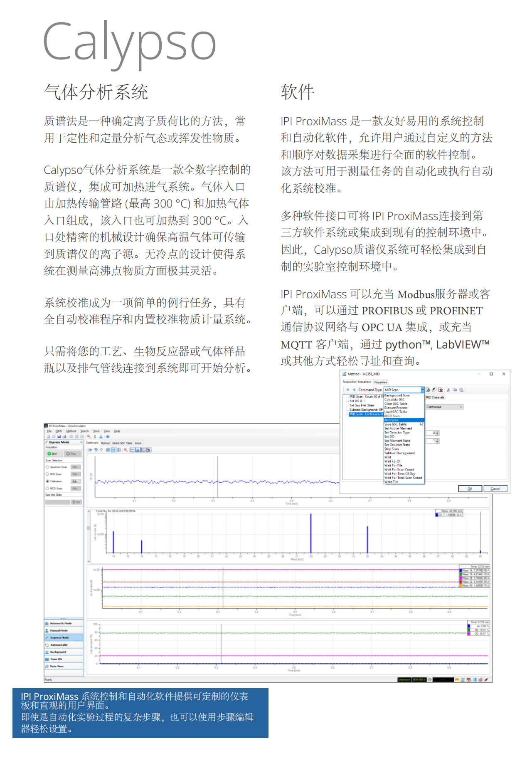Click Edit next to Spectrum Scan

pos(75,467)
